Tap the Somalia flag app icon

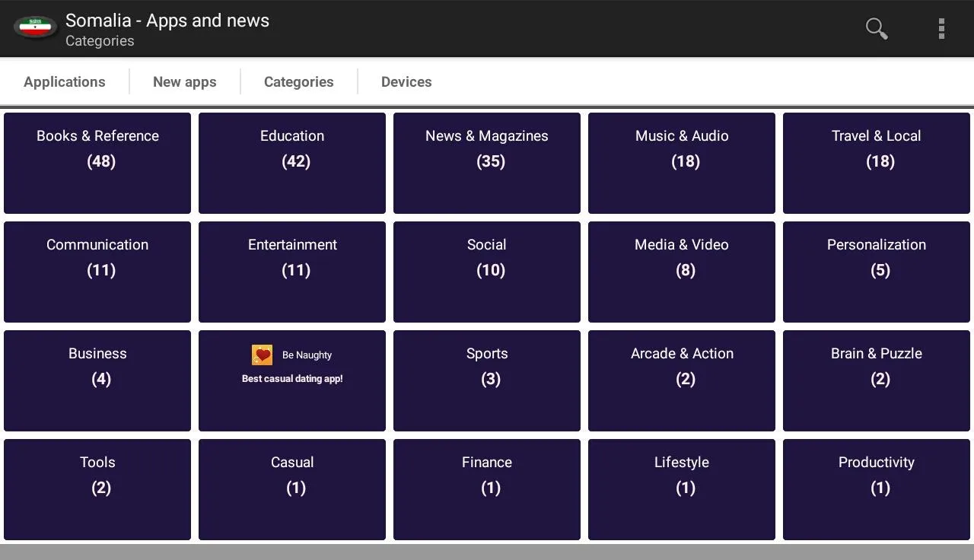click(x=35, y=28)
